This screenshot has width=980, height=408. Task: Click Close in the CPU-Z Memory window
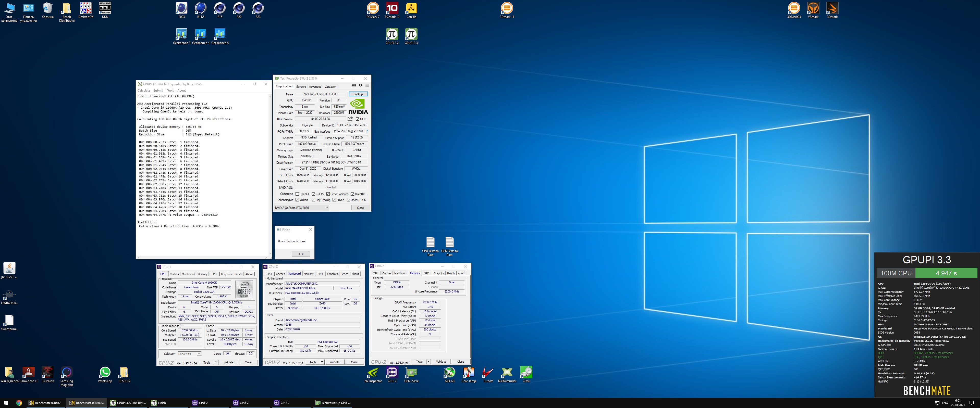click(460, 362)
